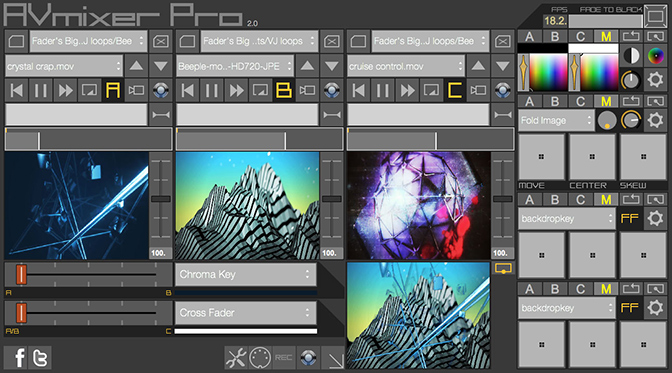Screen dimensions: 672x373
Task: Click the REC record button
Action: (x=283, y=358)
